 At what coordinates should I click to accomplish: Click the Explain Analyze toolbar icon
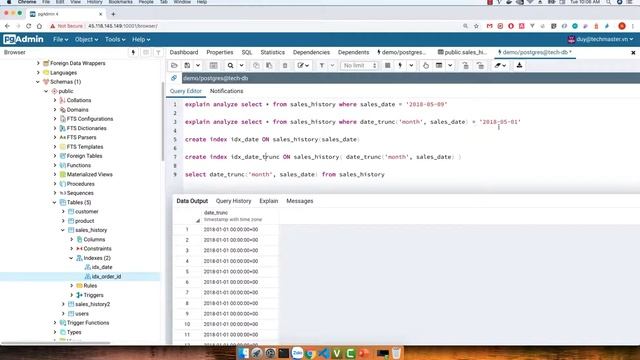[439, 65]
